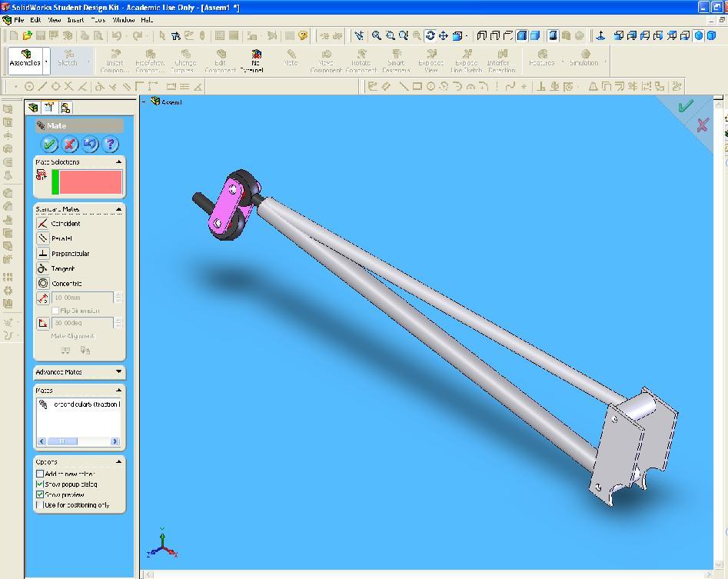Open the Insert menu

point(75,19)
